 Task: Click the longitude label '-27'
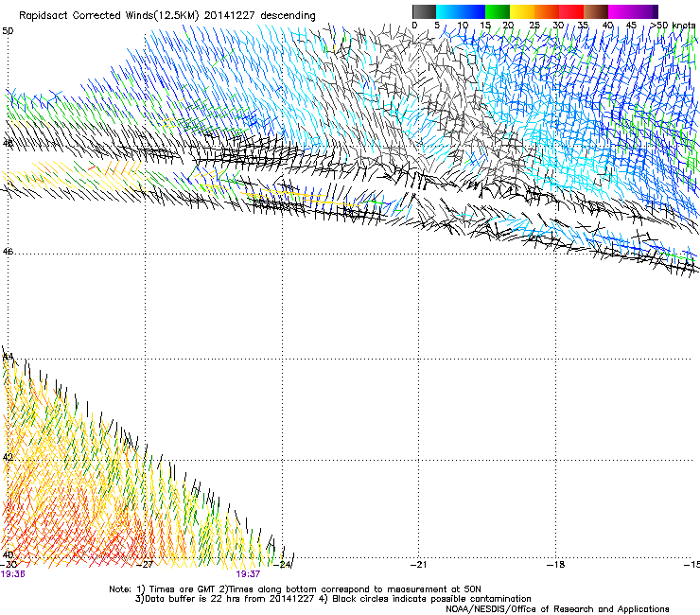click(x=145, y=565)
